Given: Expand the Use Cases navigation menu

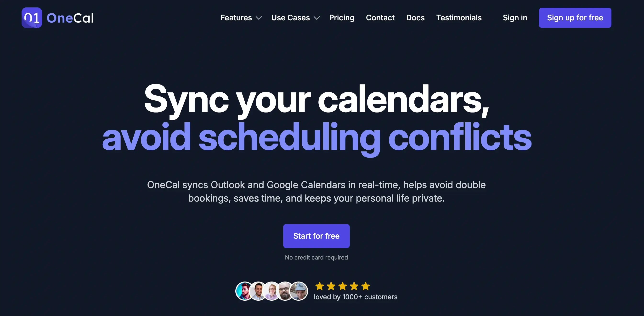Looking at the screenshot, I should pos(294,18).
